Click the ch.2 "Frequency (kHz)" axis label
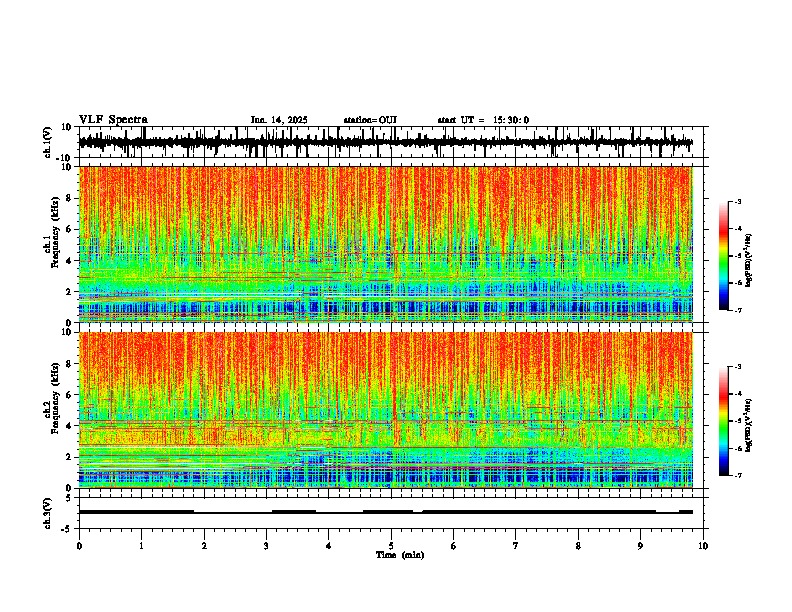 (x=56, y=398)
